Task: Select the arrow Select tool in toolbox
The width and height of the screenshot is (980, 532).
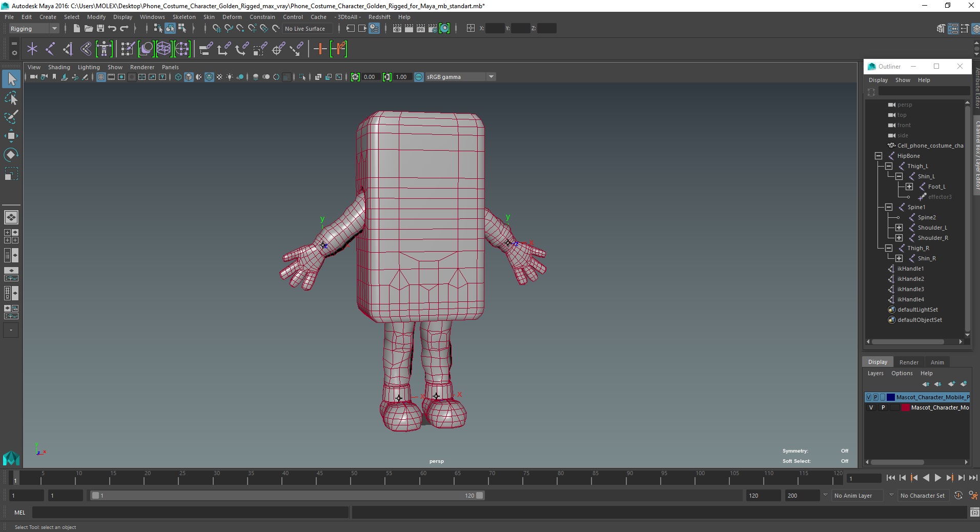Action: tap(11, 79)
